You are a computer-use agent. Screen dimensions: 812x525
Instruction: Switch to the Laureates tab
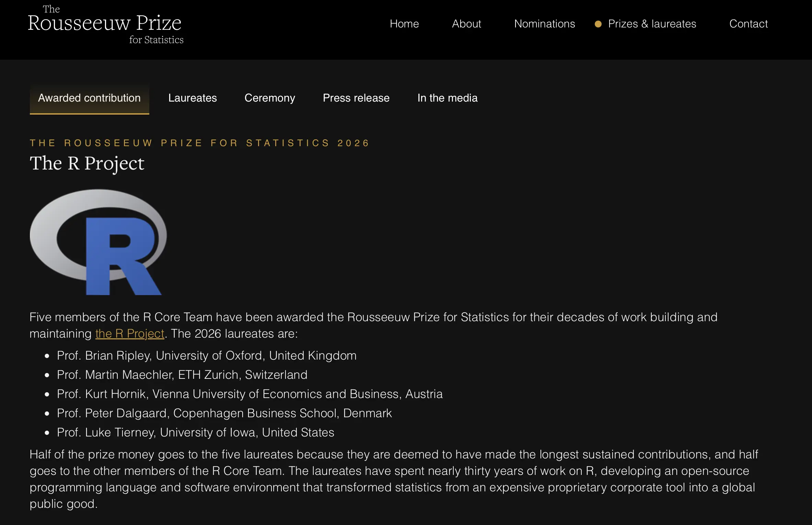point(193,98)
